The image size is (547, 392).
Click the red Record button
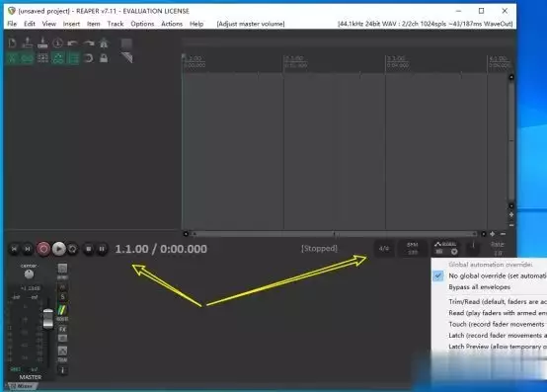[x=43, y=249]
